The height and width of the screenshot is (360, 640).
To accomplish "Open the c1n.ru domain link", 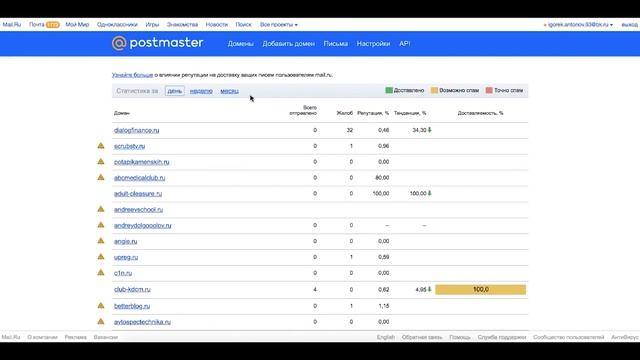I will pos(123,273).
